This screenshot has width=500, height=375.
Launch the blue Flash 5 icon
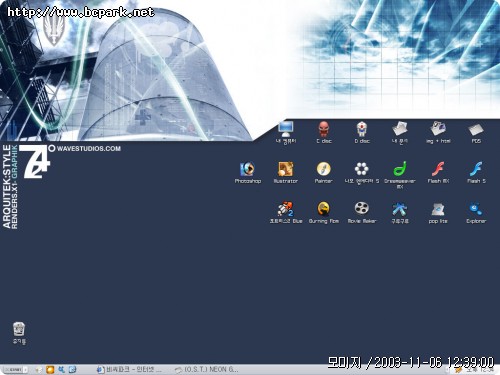pyautogui.click(x=476, y=172)
